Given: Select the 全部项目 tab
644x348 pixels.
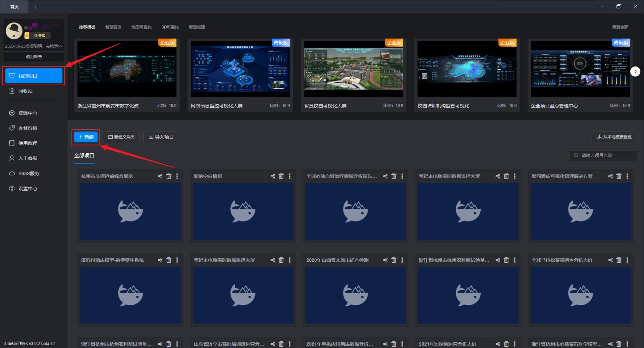Looking at the screenshot, I should click(84, 156).
